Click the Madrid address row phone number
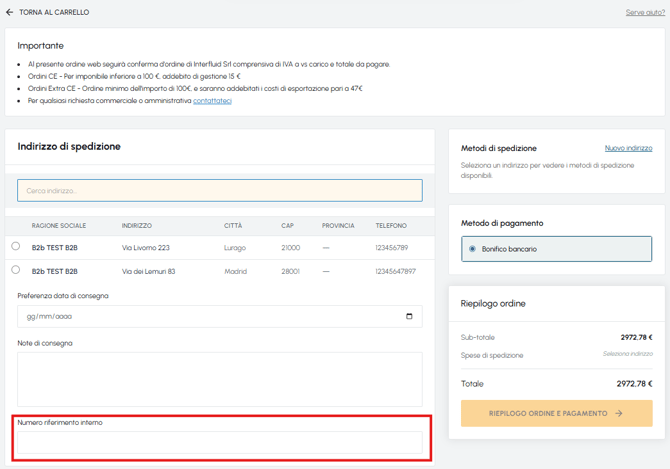Screen dimensions: 670x469 [x=395, y=271]
